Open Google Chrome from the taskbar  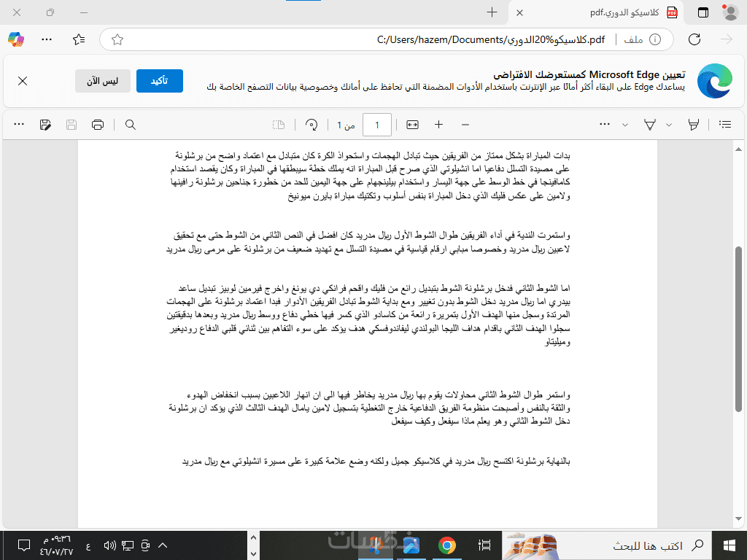pyautogui.click(x=447, y=545)
